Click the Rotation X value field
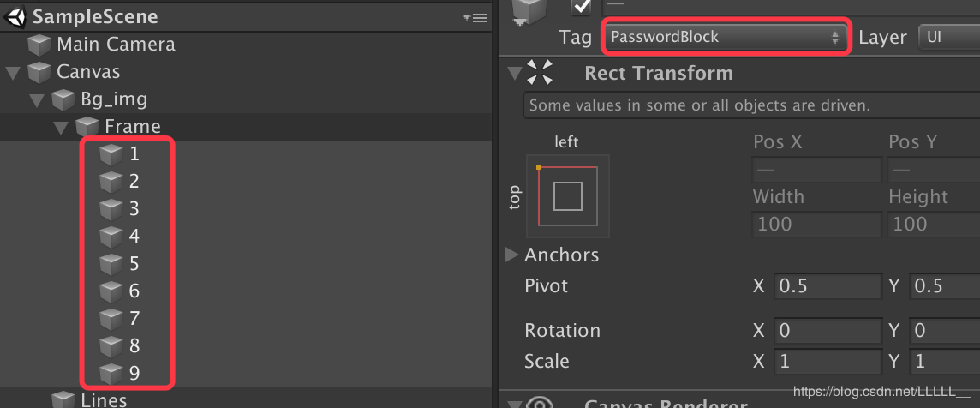The height and width of the screenshot is (408, 980). (x=827, y=330)
